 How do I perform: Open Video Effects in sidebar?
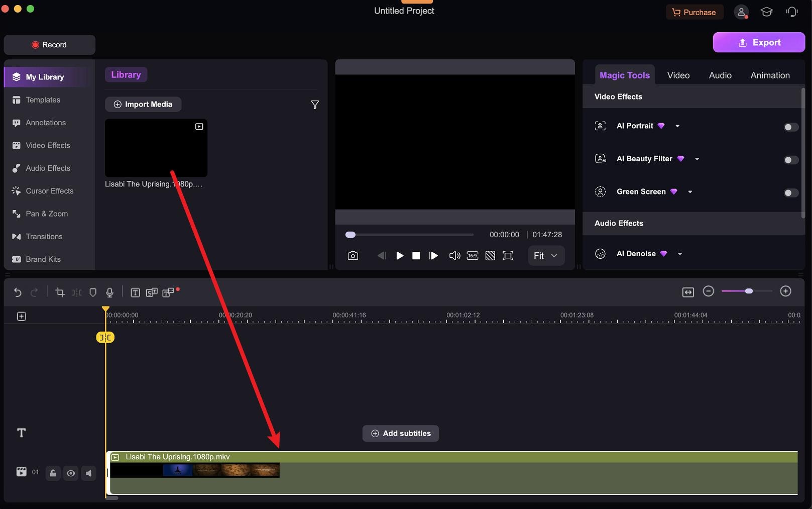pyautogui.click(x=49, y=145)
